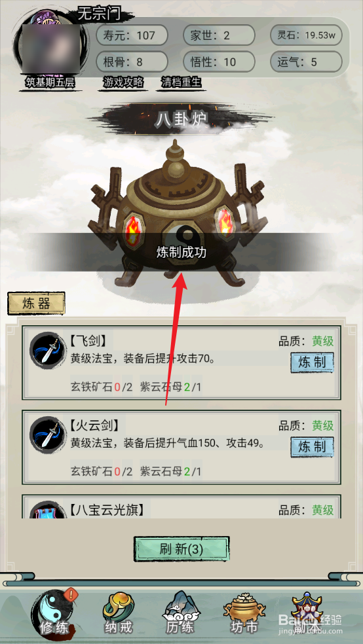This screenshot has height=644, width=363.
Task: Open the 游戏攻略 guide link
Action: pos(124,82)
